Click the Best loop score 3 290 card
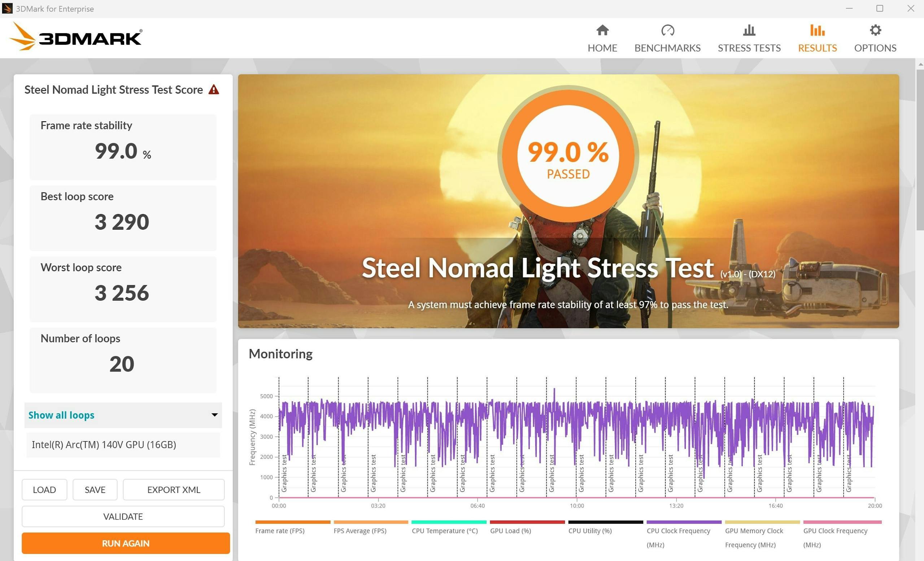Screen dimensions: 924x561 click(123, 218)
